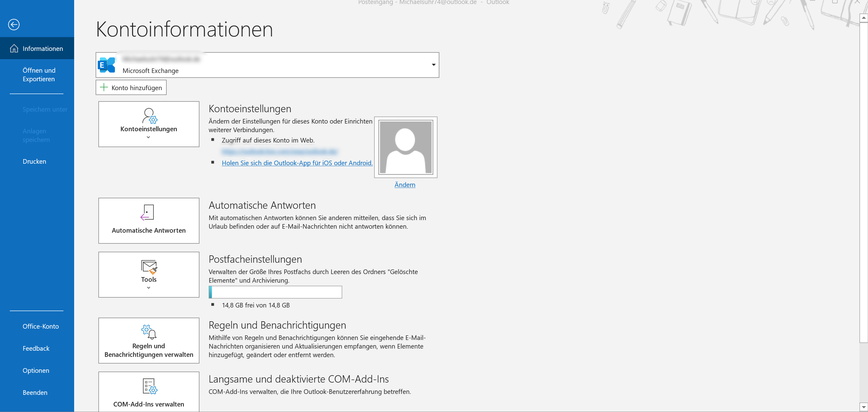Open Regeln und Benachrichtigungen verwalten tile

tap(149, 340)
